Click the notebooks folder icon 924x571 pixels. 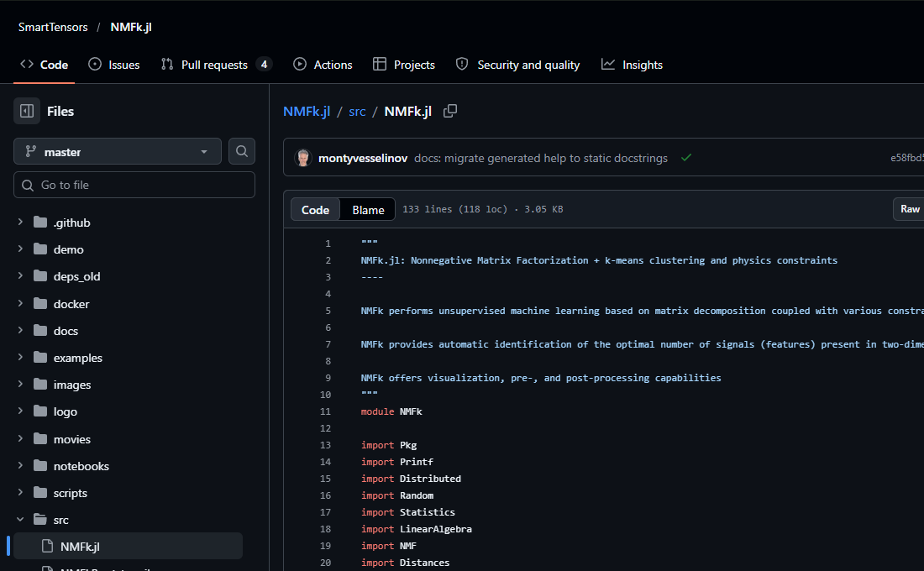pyautogui.click(x=40, y=465)
